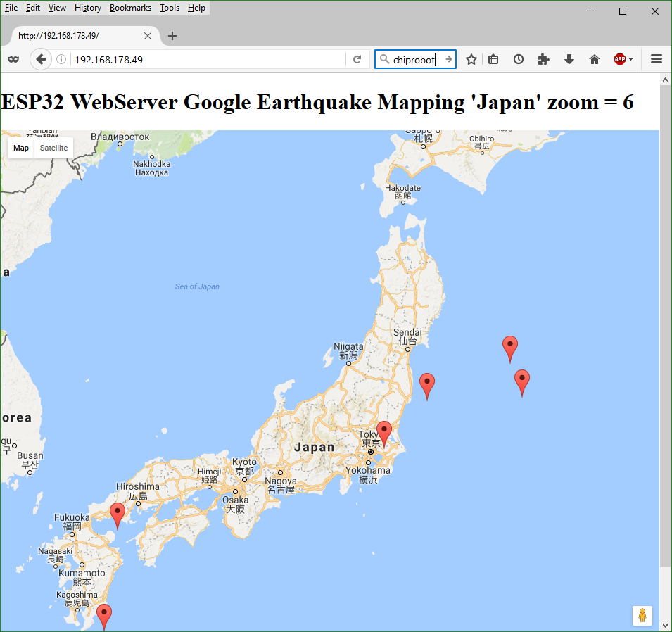Click the Adblock Plus ABP icon
The height and width of the screenshot is (632, 672).
[x=620, y=59]
